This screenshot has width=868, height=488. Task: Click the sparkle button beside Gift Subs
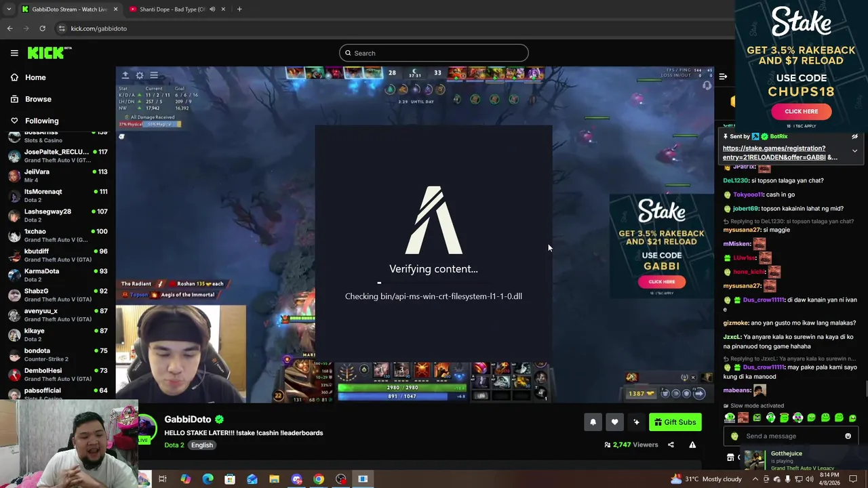[636, 422]
